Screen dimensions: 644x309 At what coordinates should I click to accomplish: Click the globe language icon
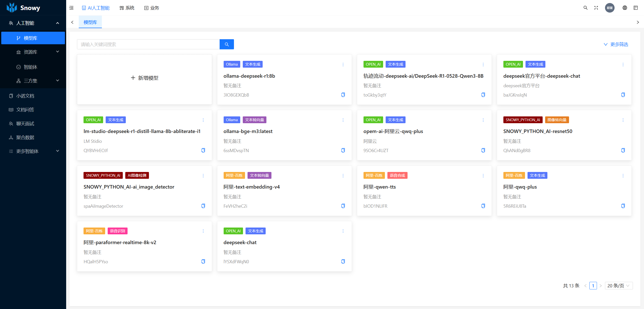click(625, 8)
